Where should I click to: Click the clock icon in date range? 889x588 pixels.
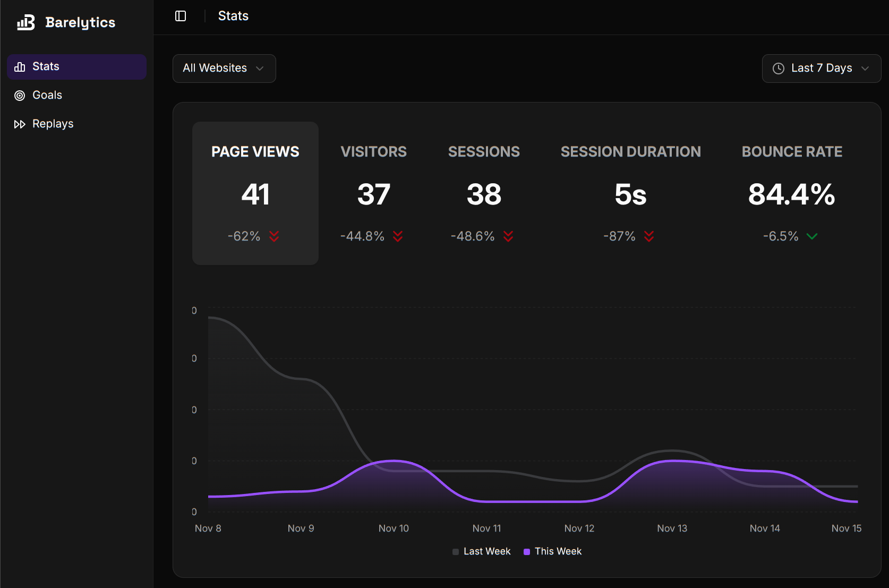778,69
